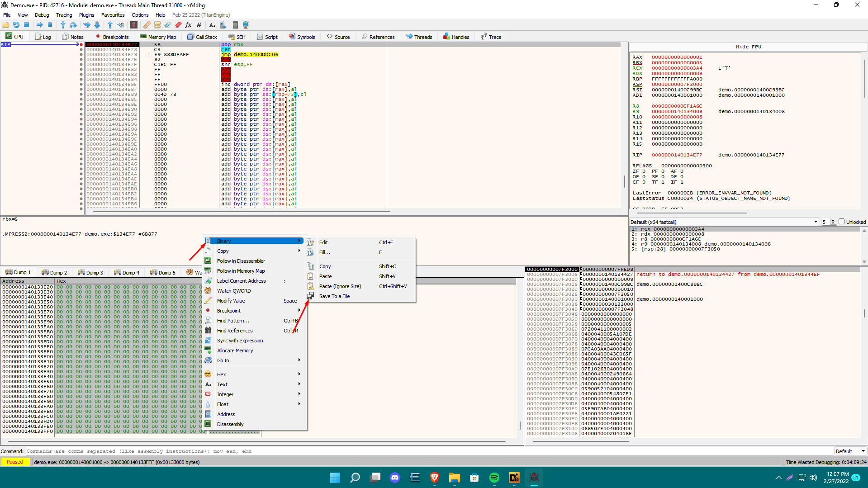The width and height of the screenshot is (868, 488).
Task: Click the Trace Over toolbar icon
Action: click(x=97, y=25)
